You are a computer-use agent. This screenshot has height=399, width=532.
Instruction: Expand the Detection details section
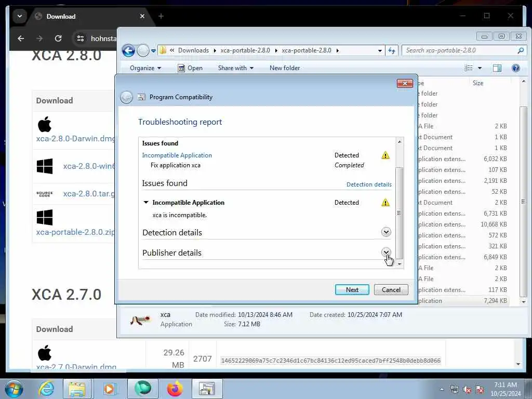click(x=386, y=232)
